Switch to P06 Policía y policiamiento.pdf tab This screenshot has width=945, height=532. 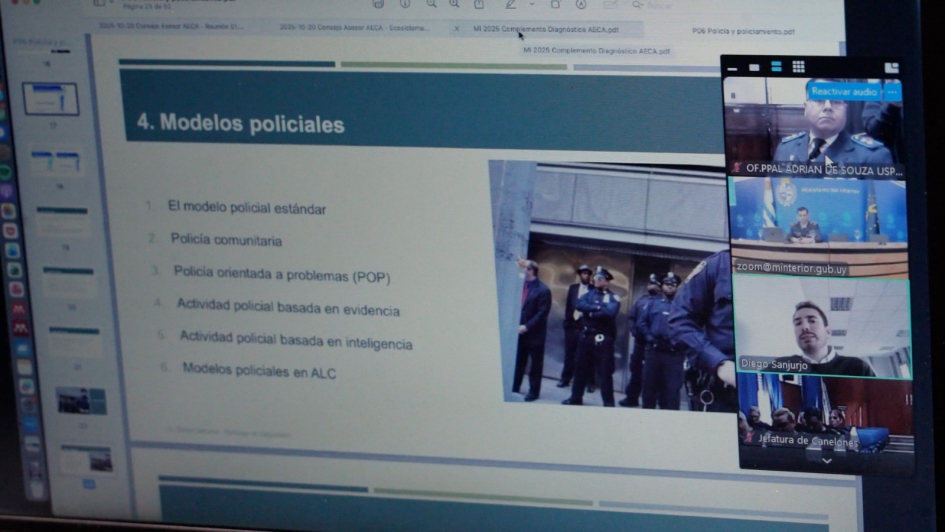(743, 31)
